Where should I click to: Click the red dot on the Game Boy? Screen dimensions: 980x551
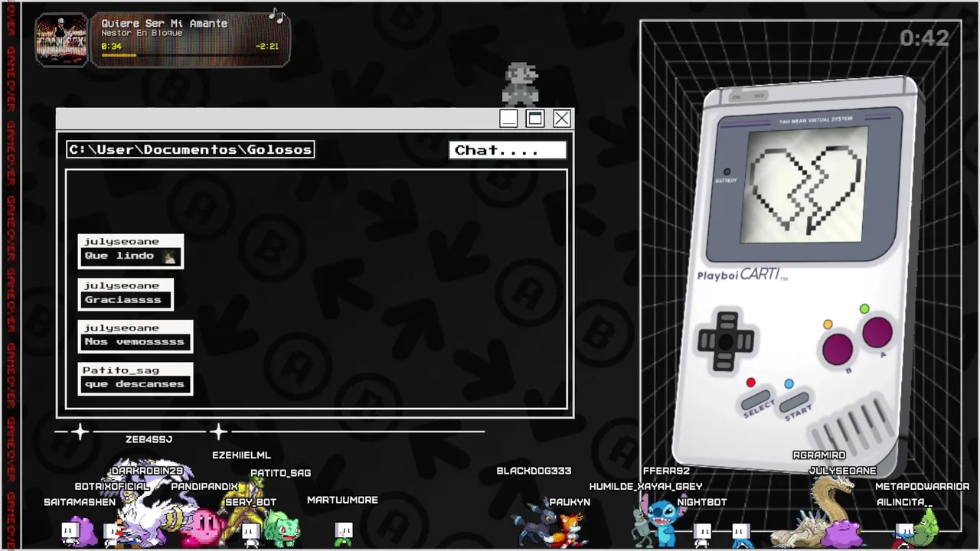(x=750, y=383)
